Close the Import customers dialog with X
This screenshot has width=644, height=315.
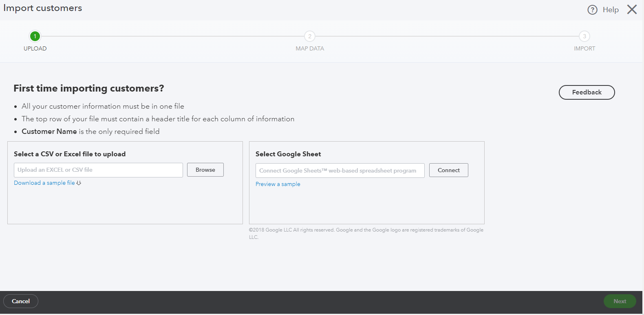click(x=632, y=9)
